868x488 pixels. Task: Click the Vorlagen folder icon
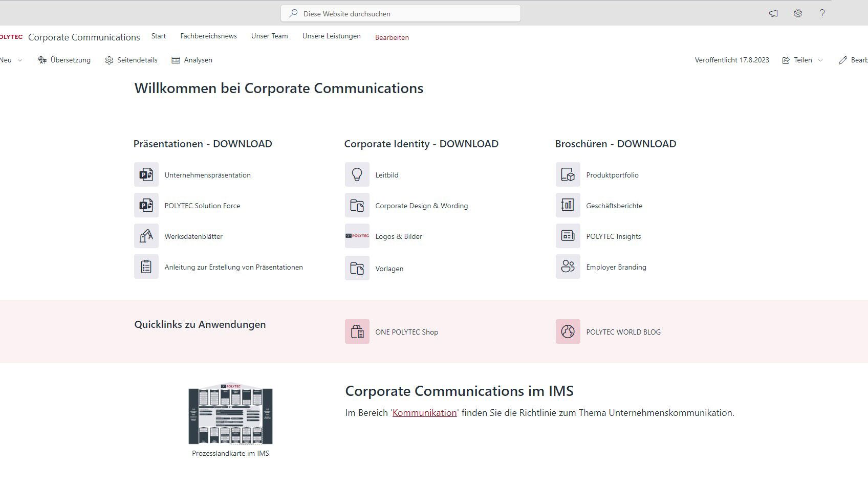pyautogui.click(x=357, y=268)
